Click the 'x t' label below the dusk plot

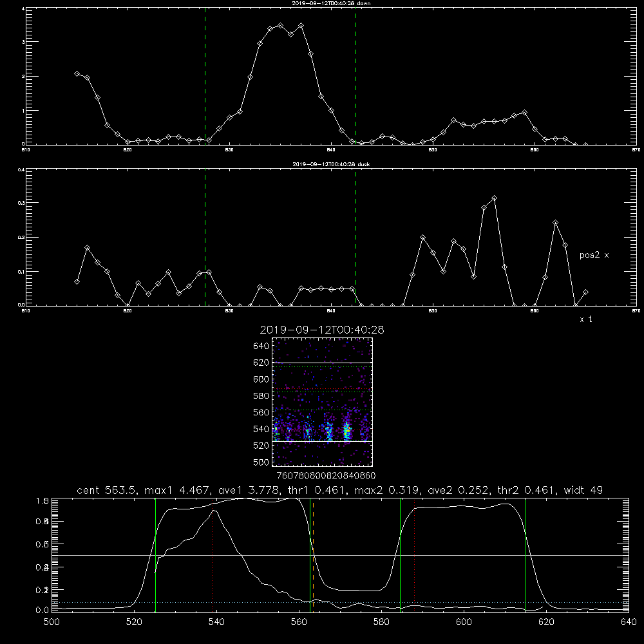tap(585, 319)
